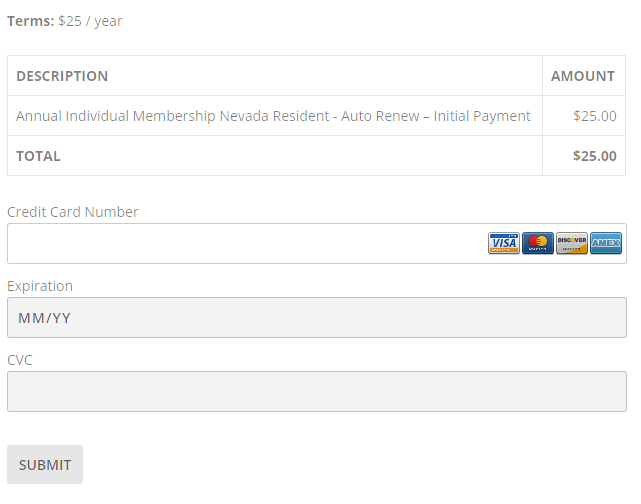Click the Visa card icon
Screen dimensions: 641x504
click(x=504, y=243)
